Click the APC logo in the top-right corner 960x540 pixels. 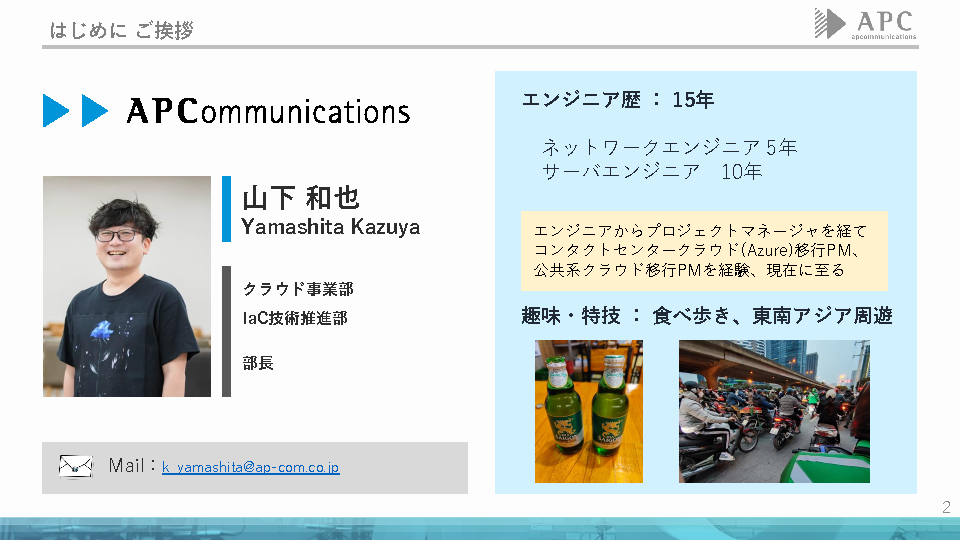pyautogui.click(x=865, y=23)
